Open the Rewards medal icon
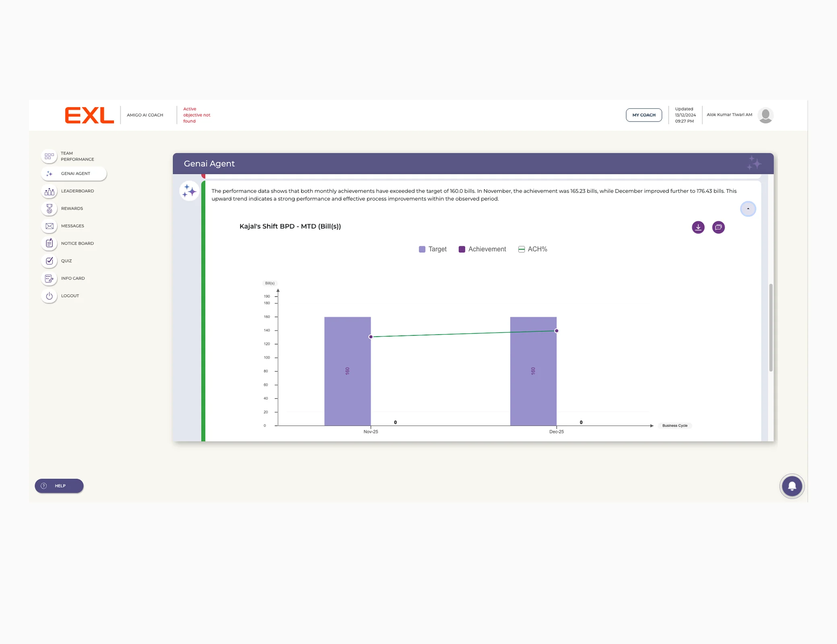837x644 pixels. pos(49,208)
